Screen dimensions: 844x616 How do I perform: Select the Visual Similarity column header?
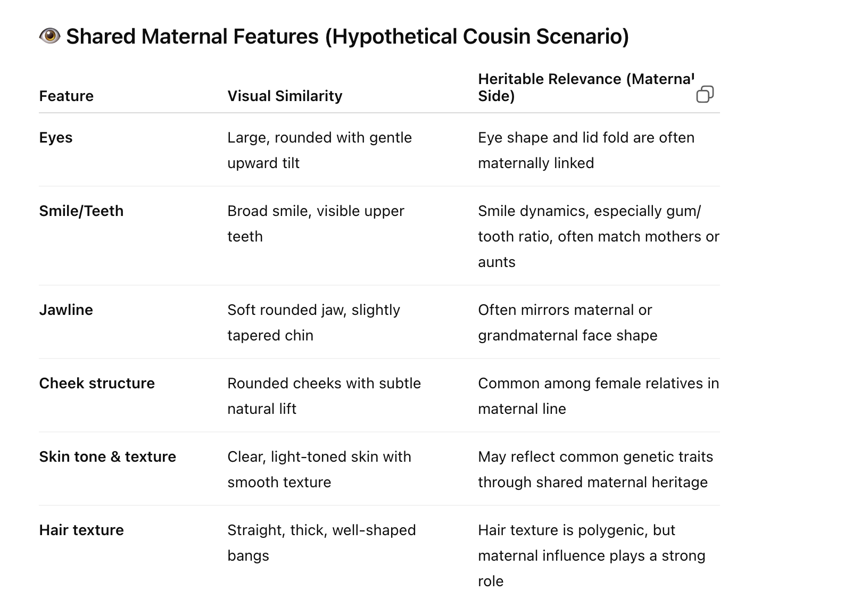[x=285, y=96]
